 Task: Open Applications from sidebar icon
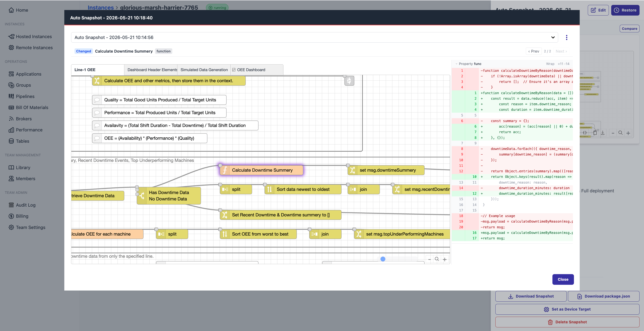11,74
